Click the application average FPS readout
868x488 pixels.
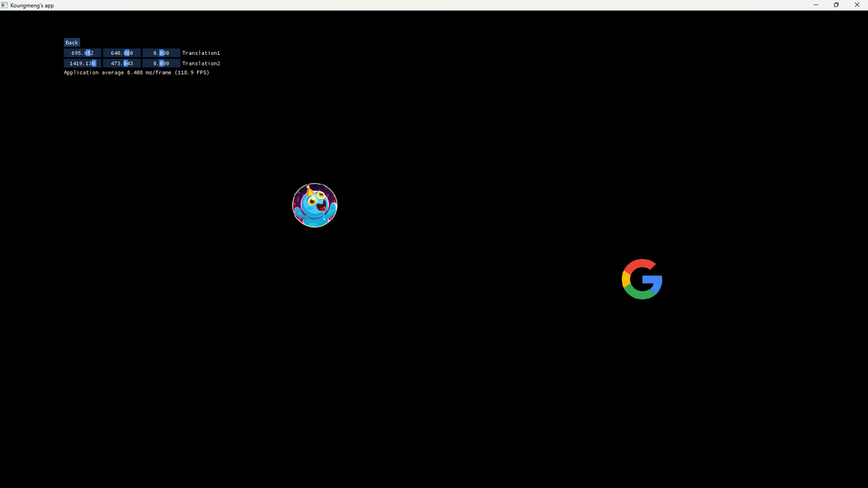[136, 72]
